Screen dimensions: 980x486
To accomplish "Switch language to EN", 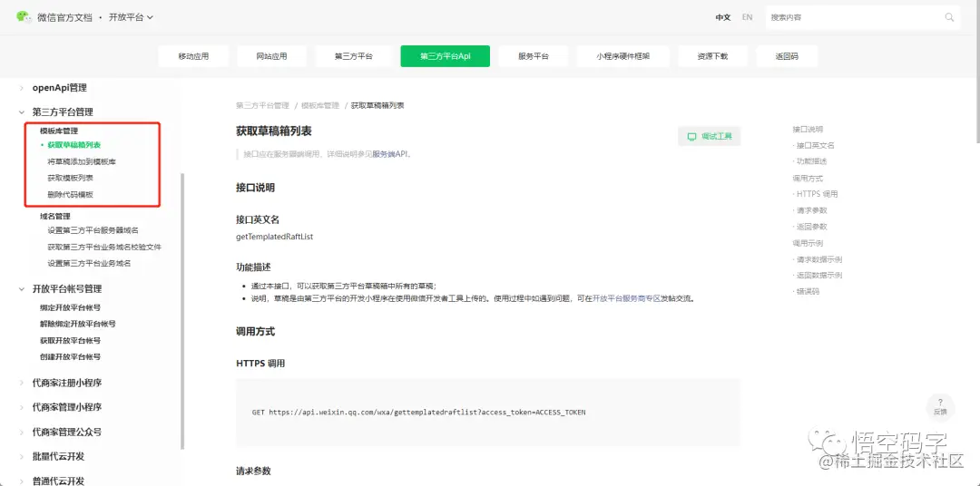I will [748, 17].
